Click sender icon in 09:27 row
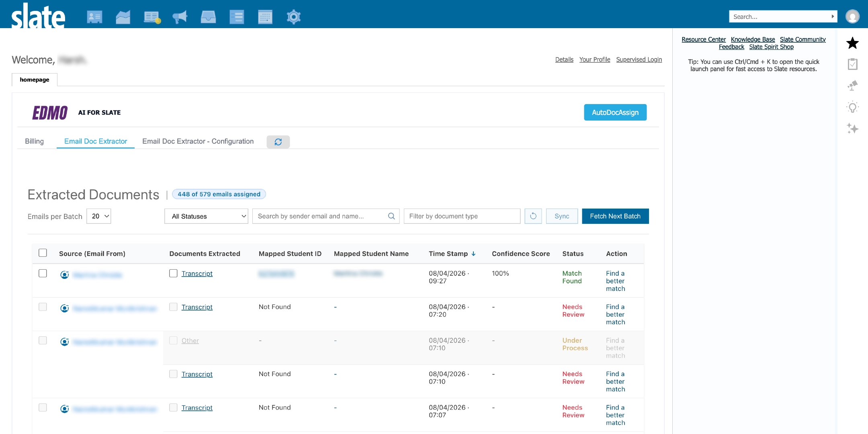The width and height of the screenshot is (868, 434). pyautogui.click(x=65, y=275)
